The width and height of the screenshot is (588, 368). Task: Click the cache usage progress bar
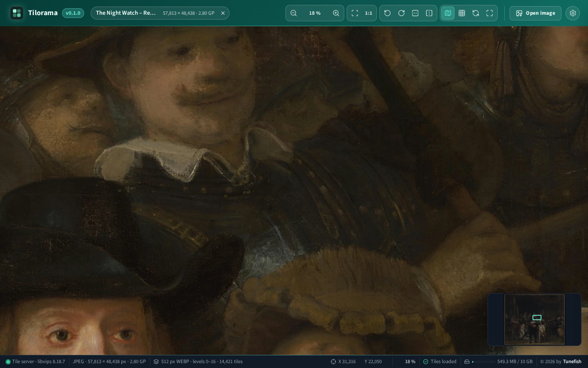coord(483,361)
